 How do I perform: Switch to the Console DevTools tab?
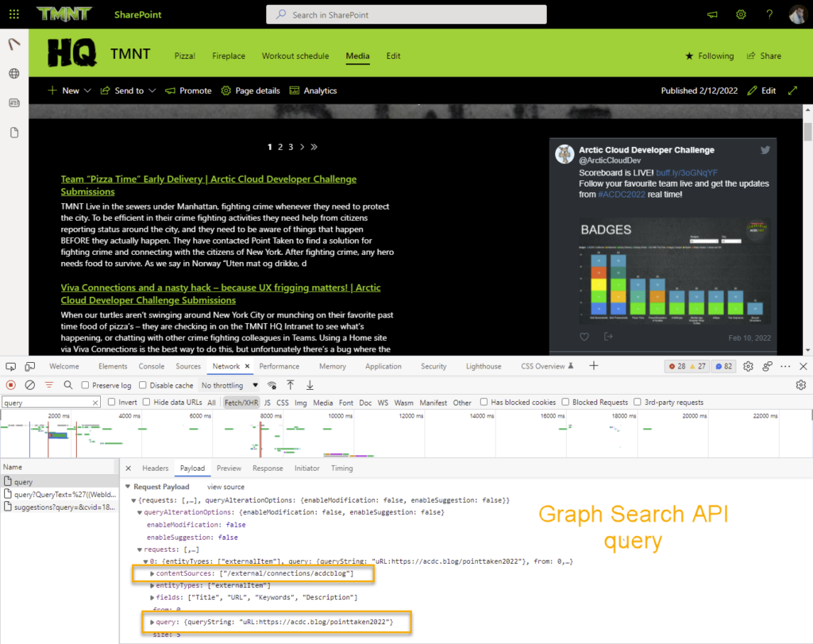click(x=152, y=367)
